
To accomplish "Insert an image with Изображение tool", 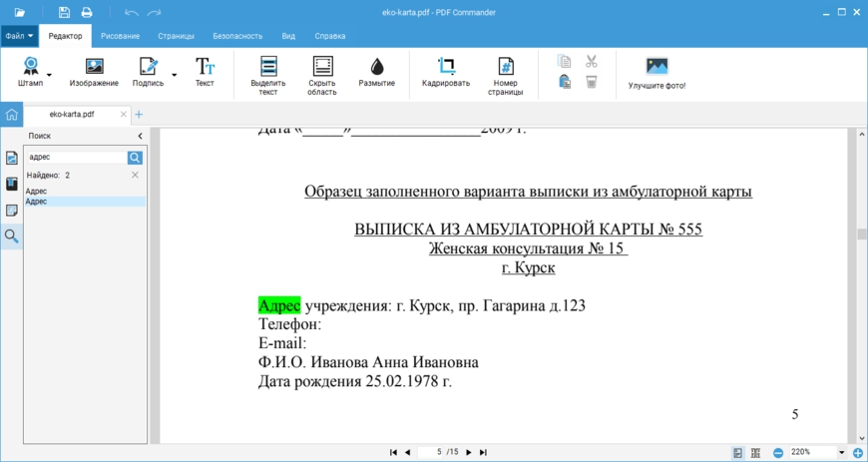I will pyautogui.click(x=94, y=72).
